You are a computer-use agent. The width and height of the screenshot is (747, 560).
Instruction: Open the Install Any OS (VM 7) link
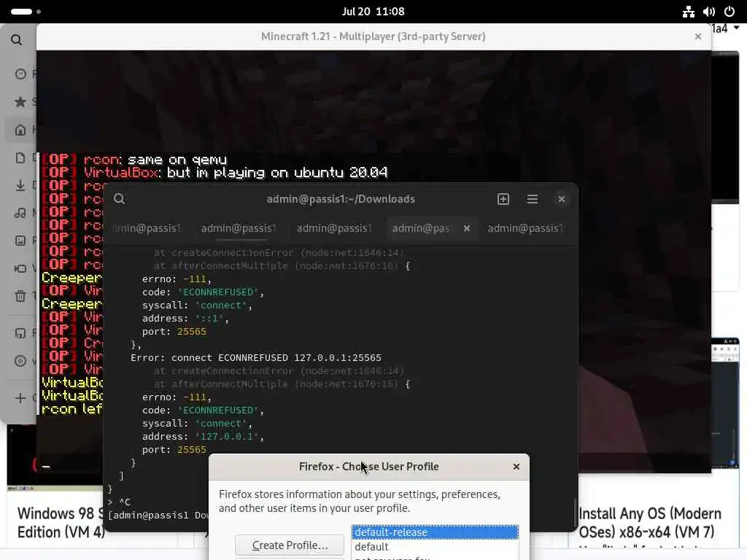click(650, 523)
